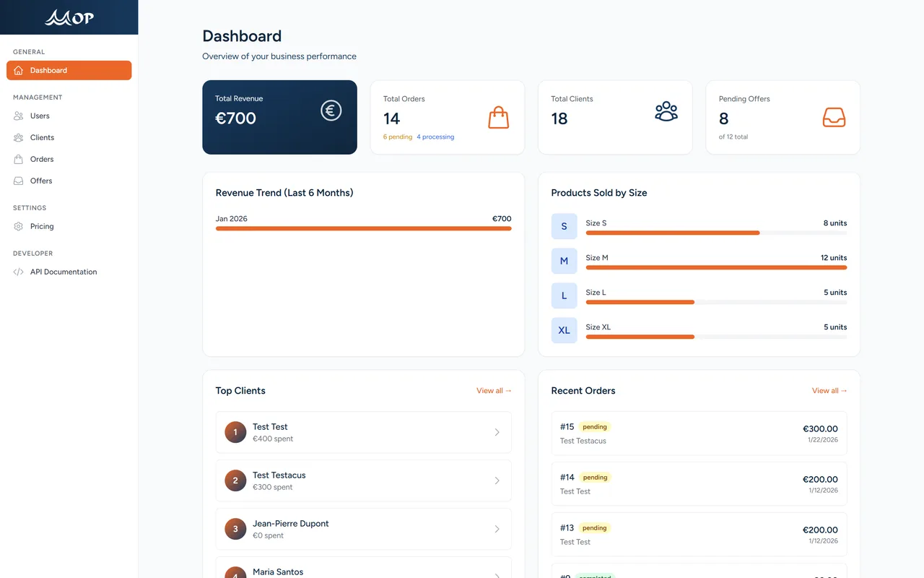Open the Clients page
This screenshot has width=924, height=578.
[69, 137]
